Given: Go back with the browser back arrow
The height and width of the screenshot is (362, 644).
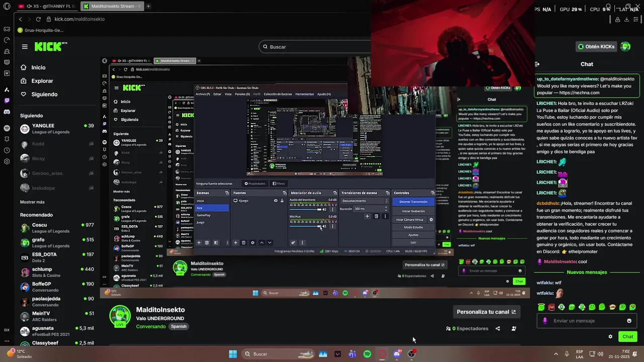Looking at the screenshot, I should (x=20, y=19).
